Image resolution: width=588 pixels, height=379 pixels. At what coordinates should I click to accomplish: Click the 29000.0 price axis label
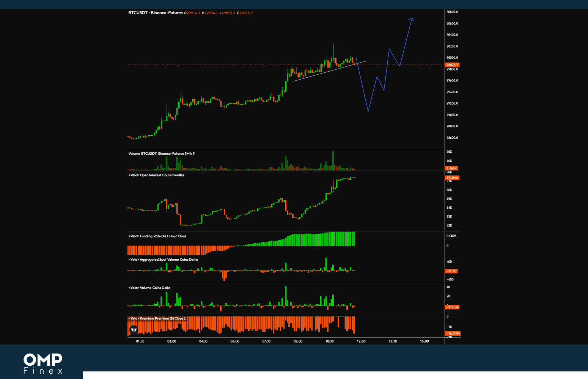pyautogui.click(x=452, y=115)
